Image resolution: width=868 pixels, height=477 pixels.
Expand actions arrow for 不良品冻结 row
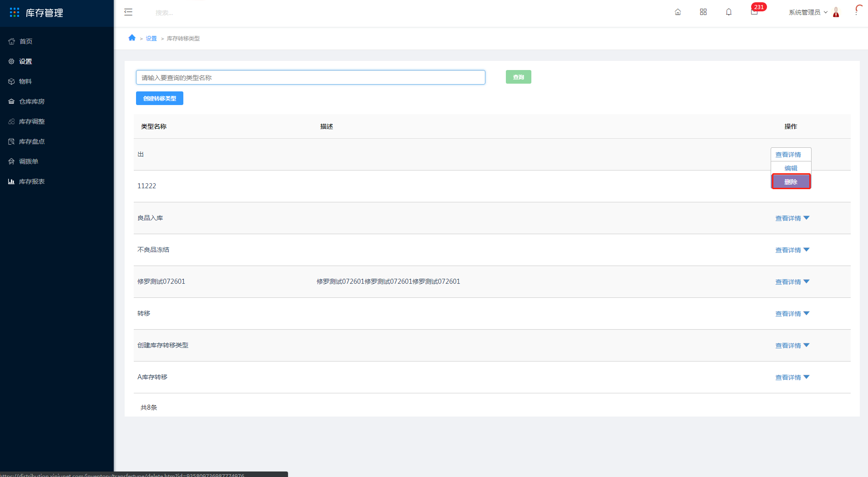807,250
